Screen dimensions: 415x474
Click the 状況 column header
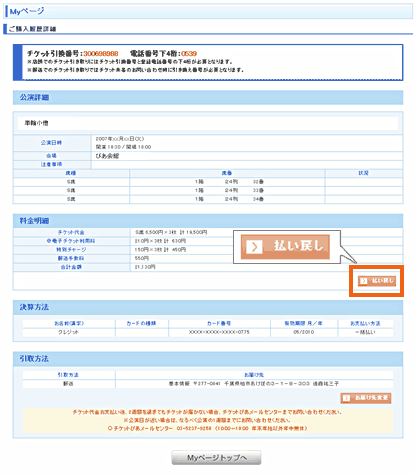[x=364, y=173]
